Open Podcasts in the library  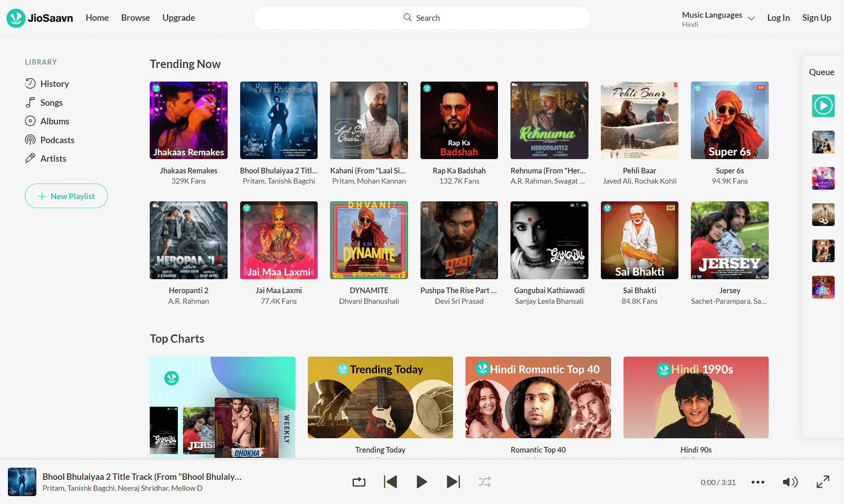point(50,140)
